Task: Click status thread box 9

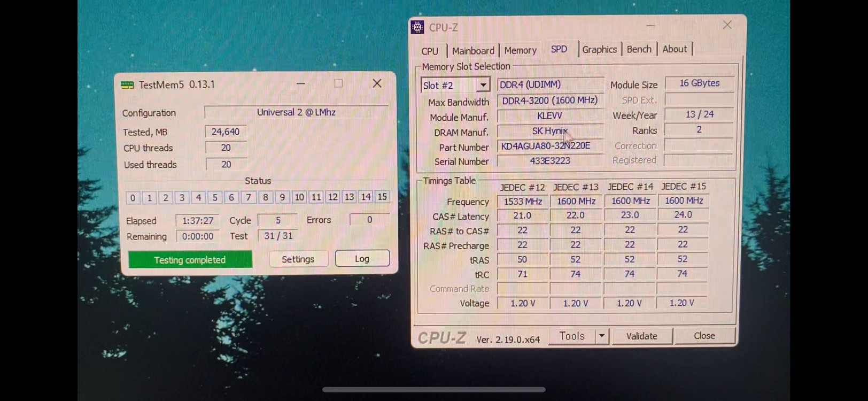Action: [282, 197]
